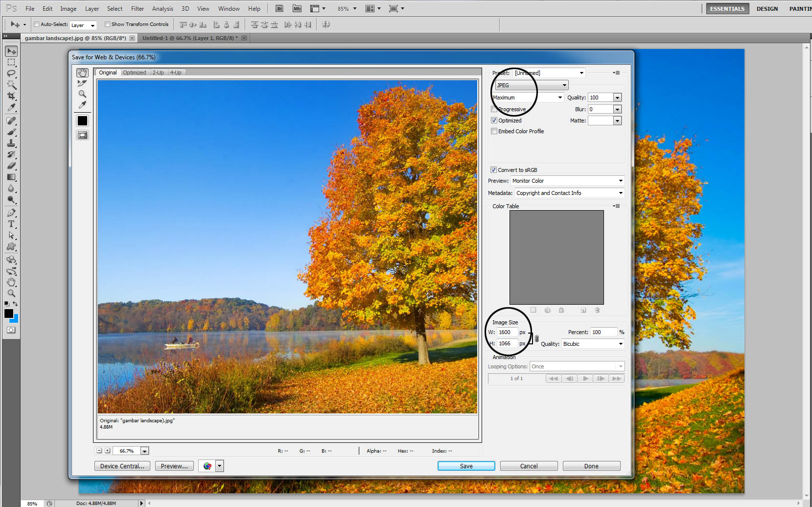Image resolution: width=812 pixels, height=507 pixels.
Task: Open Device Central
Action: pos(122,465)
